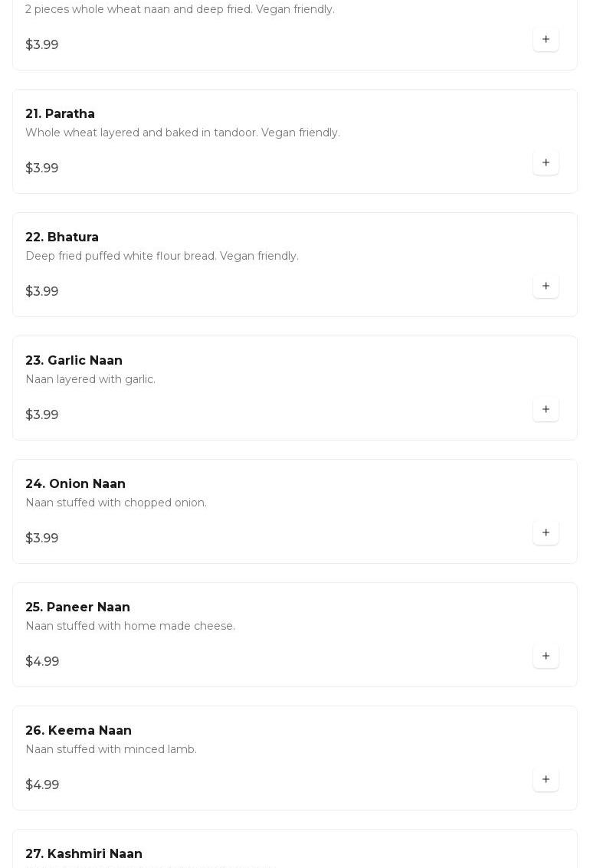This screenshot has height=868, width=590.
Task: Click the Garlic Naan $3.99 price
Action: (x=42, y=414)
